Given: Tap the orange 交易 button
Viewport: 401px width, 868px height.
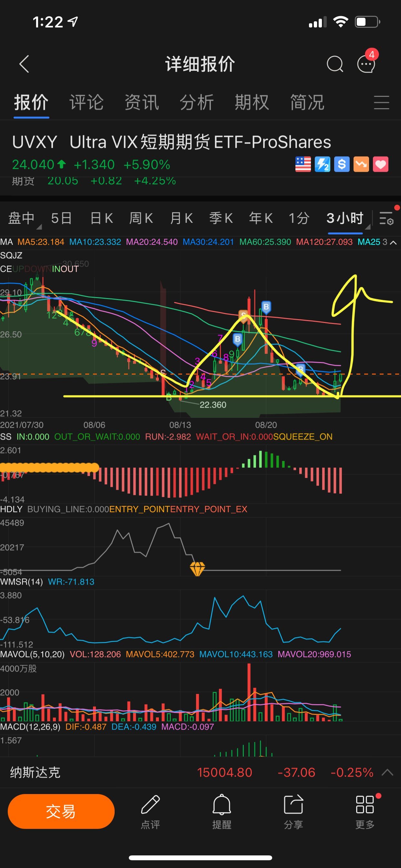Looking at the screenshot, I should pos(61,811).
